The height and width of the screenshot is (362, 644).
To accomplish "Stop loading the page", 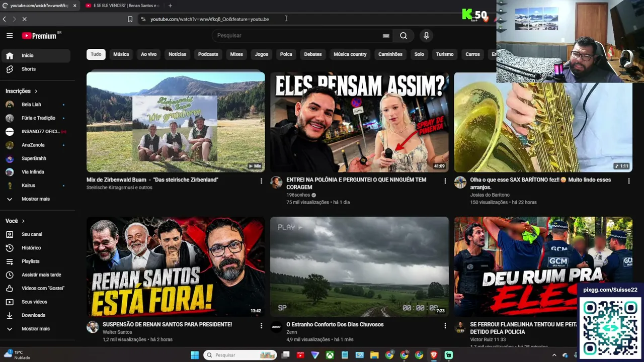I will tap(24, 19).
